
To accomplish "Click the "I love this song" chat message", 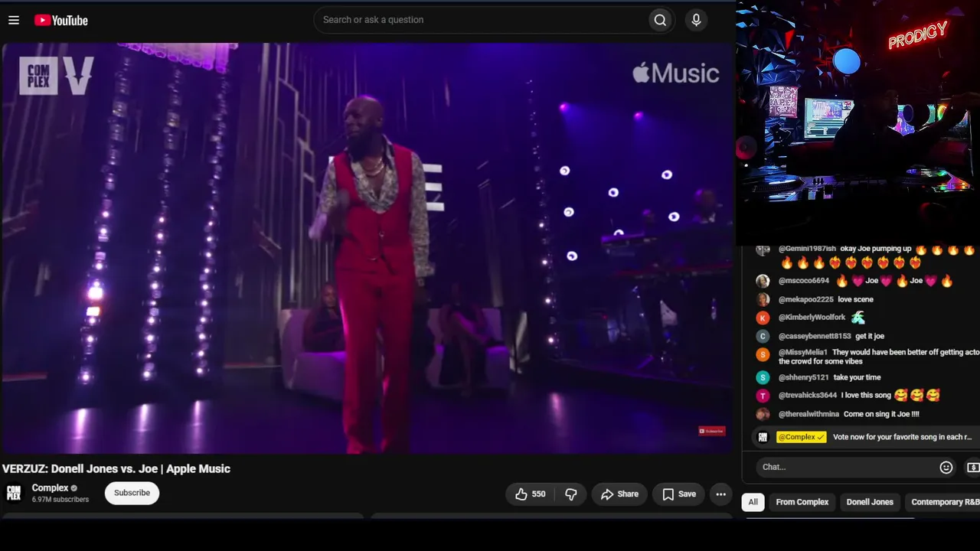I will (866, 396).
